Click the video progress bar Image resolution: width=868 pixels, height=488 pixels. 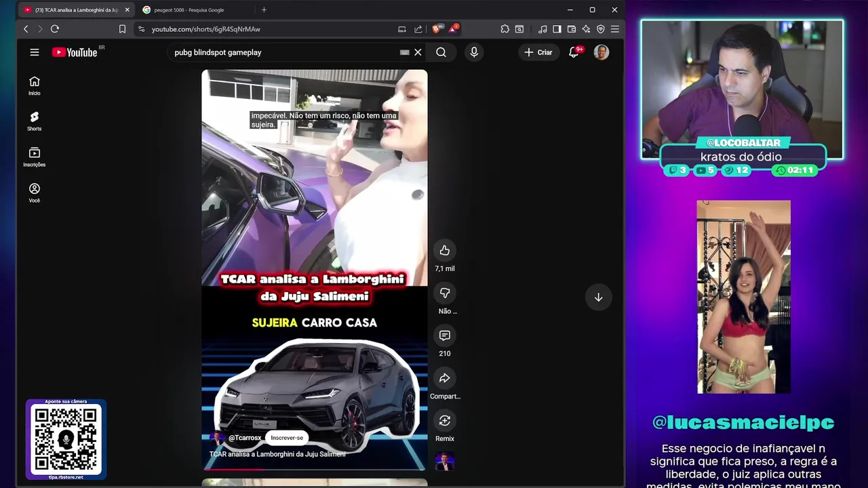[x=315, y=469]
